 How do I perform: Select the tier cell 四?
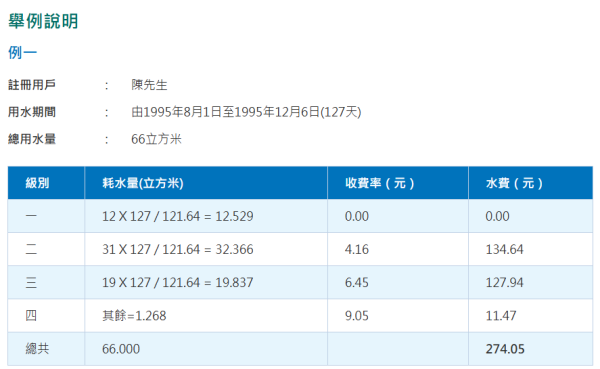coord(31,316)
